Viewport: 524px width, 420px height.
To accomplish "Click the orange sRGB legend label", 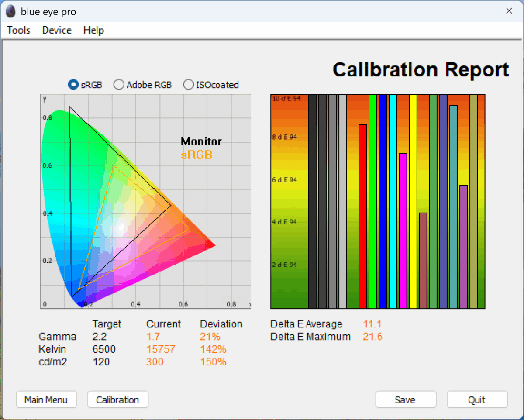I will pos(196,155).
